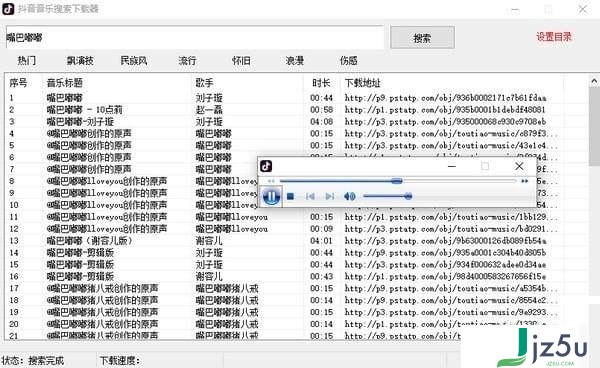Click the list scrollbar up arrow
Screen dimensions: 600x368
(x=594, y=81)
